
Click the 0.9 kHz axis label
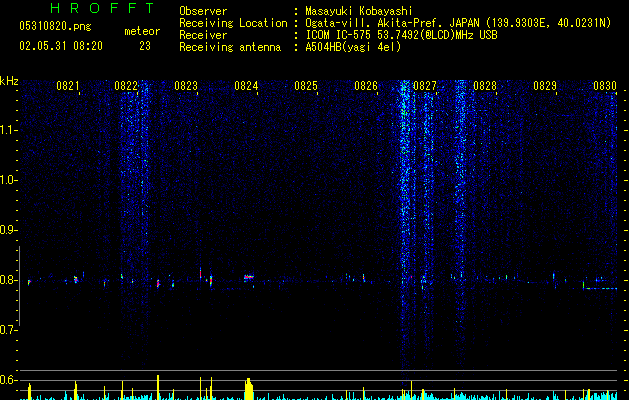pyautogui.click(x=8, y=230)
